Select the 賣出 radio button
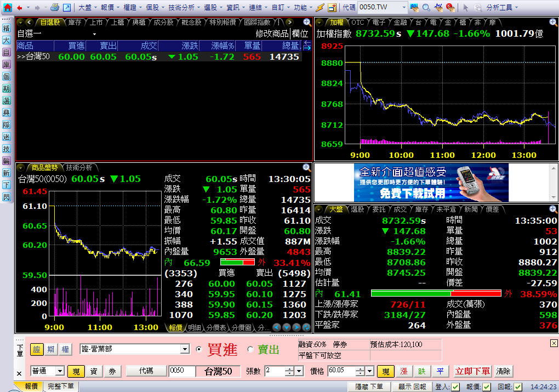 tap(250, 349)
